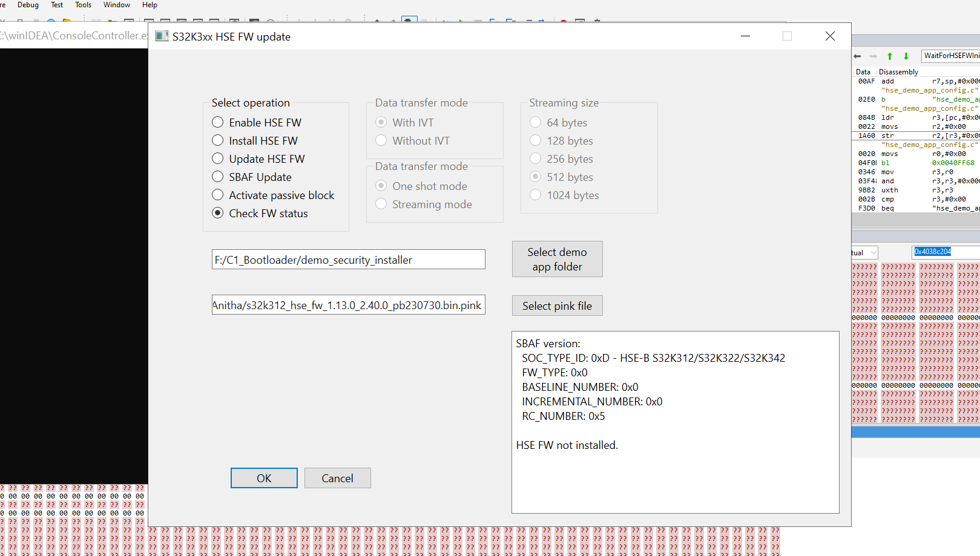Open the Debug menu
This screenshot has width=980, height=556.
tap(27, 5)
